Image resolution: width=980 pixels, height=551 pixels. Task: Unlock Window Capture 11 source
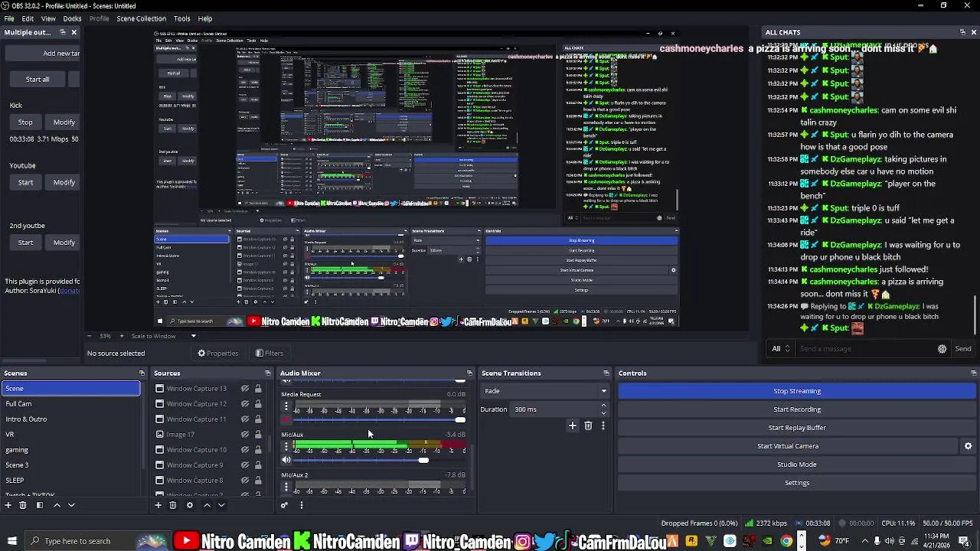click(258, 419)
